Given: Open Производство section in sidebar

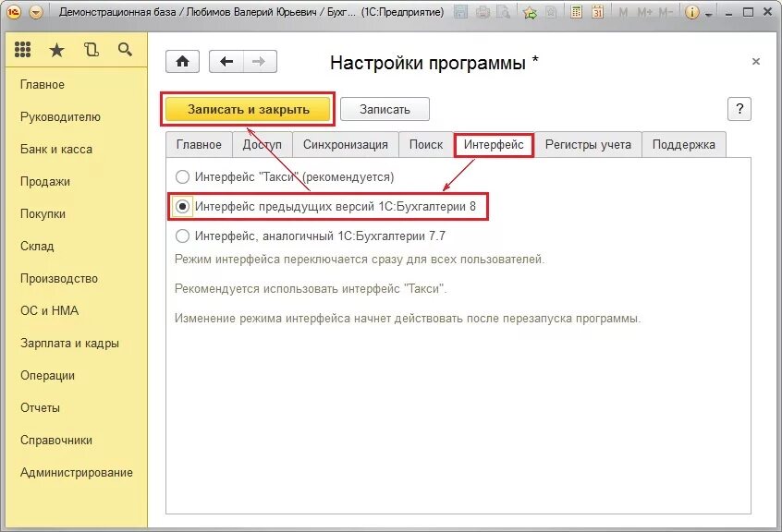Looking at the screenshot, I should pos(59,279).
